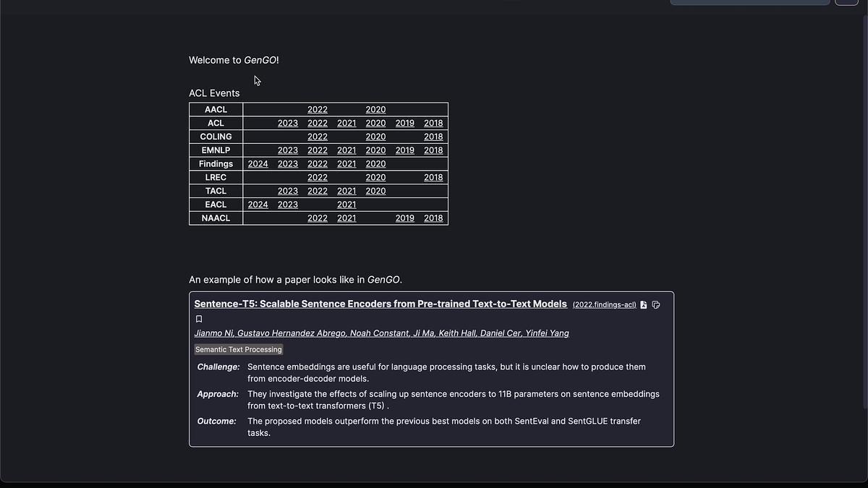Image resolution: width=868 pixels, height=488 pixels.
Task: Open the 2022.findings-acl venue link
Action: pyautogui.click(x=605, y=305)
